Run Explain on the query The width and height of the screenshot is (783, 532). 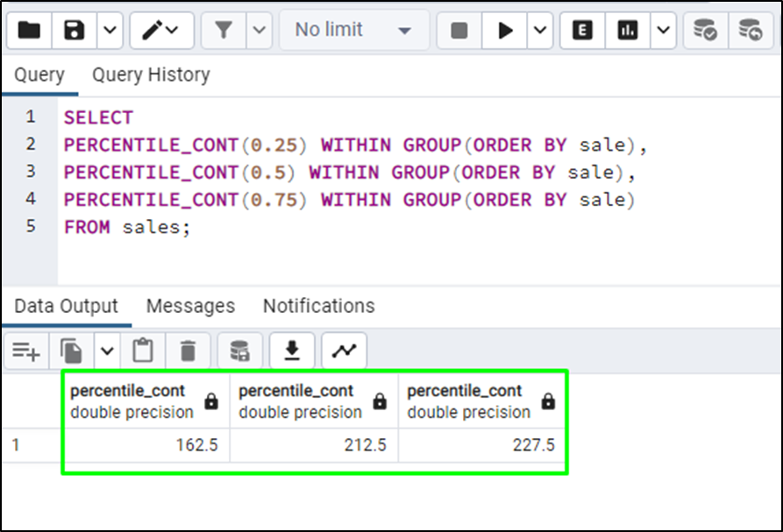582,31
